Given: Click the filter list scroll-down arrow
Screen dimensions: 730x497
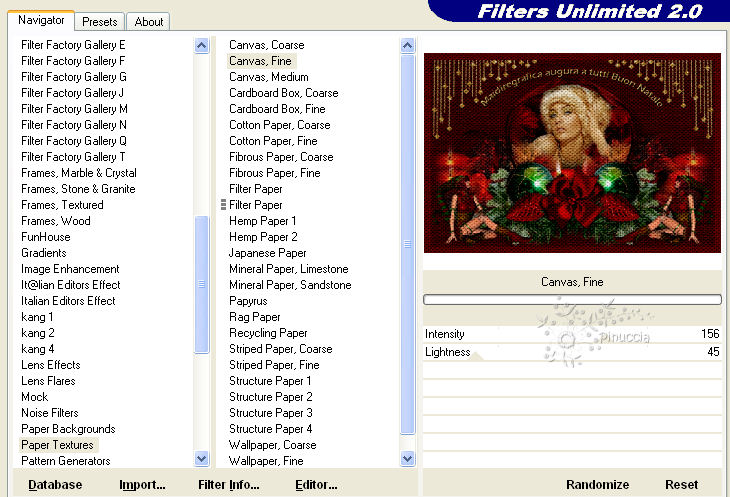Looking at the screenshot, I should point(407,459).
